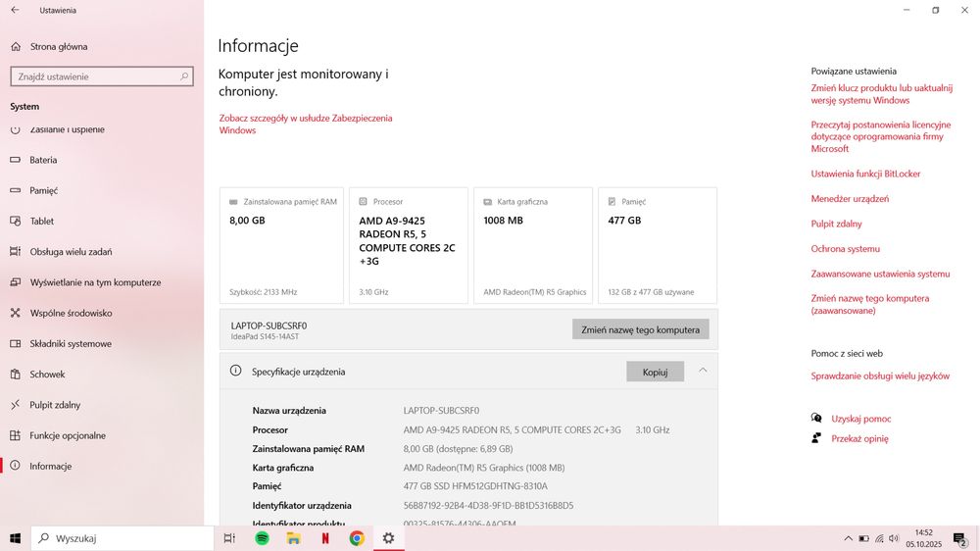Viewport: 980px width, 551px height.
Task: Click the Specyfikacje urządzenia info icon
Action: coord(235,371)
